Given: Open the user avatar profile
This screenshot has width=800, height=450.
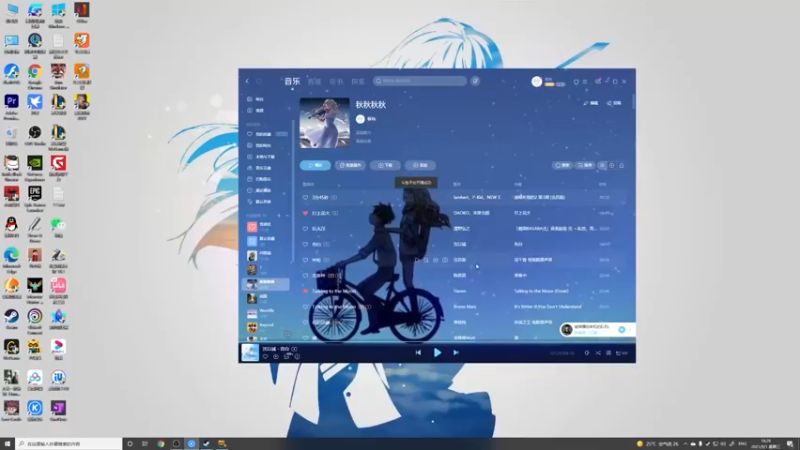Looking at the screenshot, I should click(x=536, y=81).
